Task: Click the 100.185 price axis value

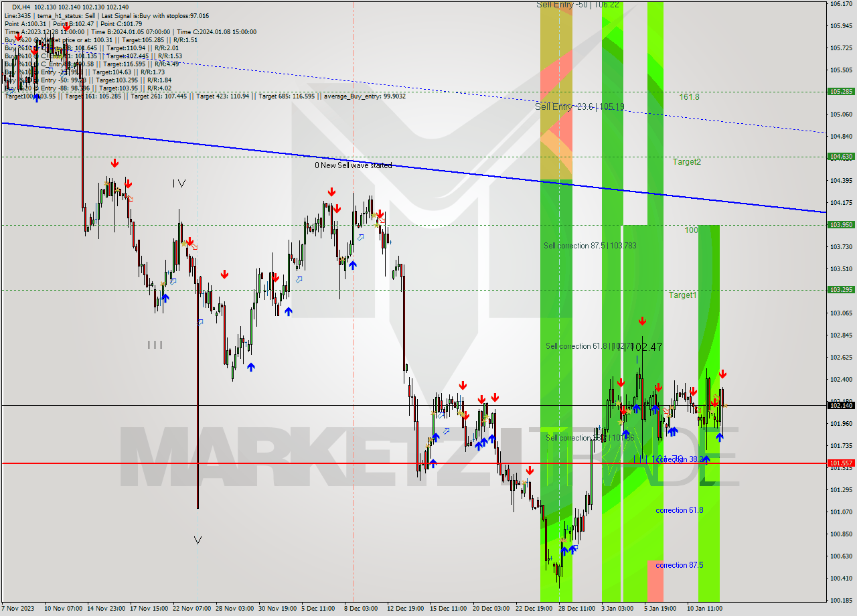Action: (x=841, y=600)
